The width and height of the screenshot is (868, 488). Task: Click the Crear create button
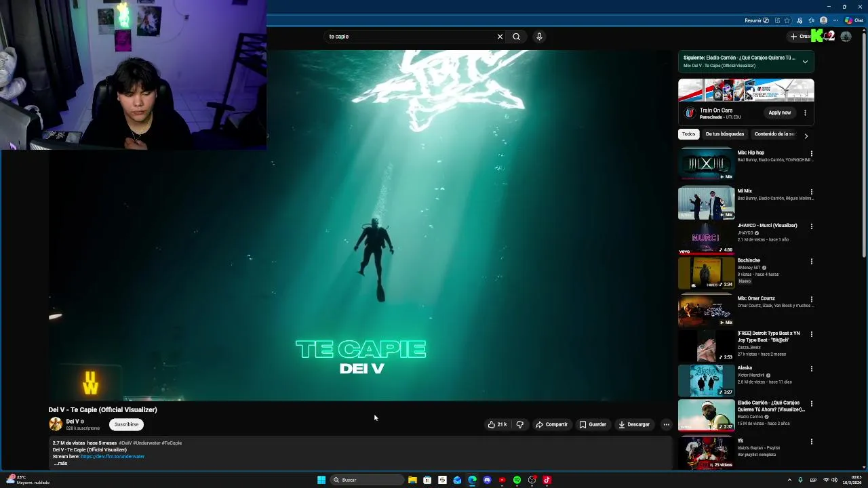tap(800, 37)
